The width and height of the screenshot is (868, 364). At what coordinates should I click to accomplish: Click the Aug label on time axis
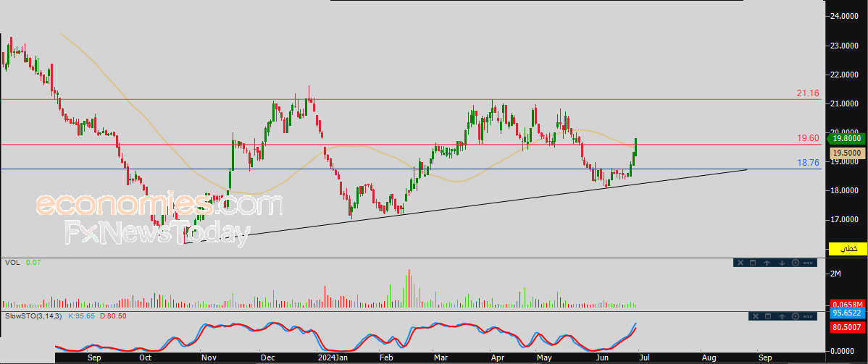[x=708, y=358]
